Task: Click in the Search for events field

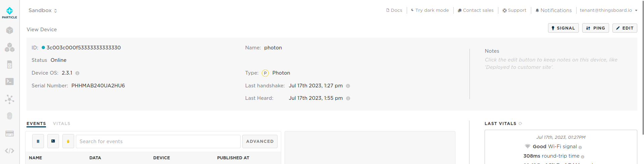Action: pos(158,141)
